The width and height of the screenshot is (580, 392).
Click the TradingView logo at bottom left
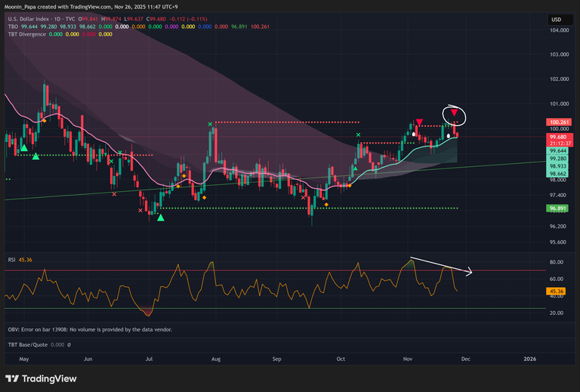pos(37,378)
